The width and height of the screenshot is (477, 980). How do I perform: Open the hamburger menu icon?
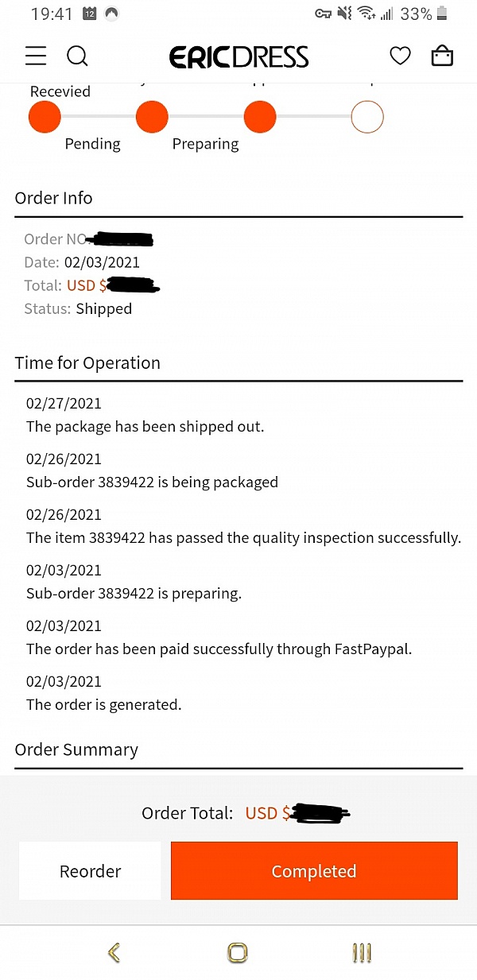coord(36,56)
